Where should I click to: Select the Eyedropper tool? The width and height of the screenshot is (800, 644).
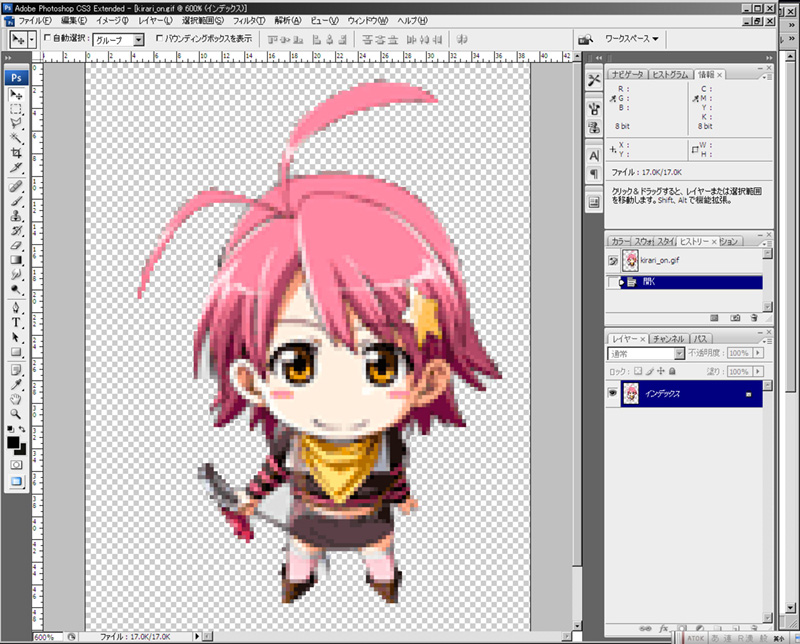click(x=16, y=385)
